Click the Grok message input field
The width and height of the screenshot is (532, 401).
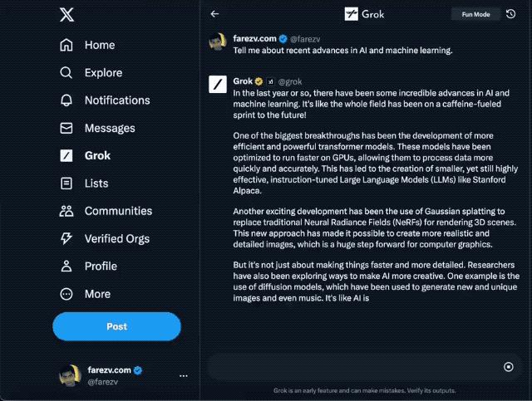(353, 367)
